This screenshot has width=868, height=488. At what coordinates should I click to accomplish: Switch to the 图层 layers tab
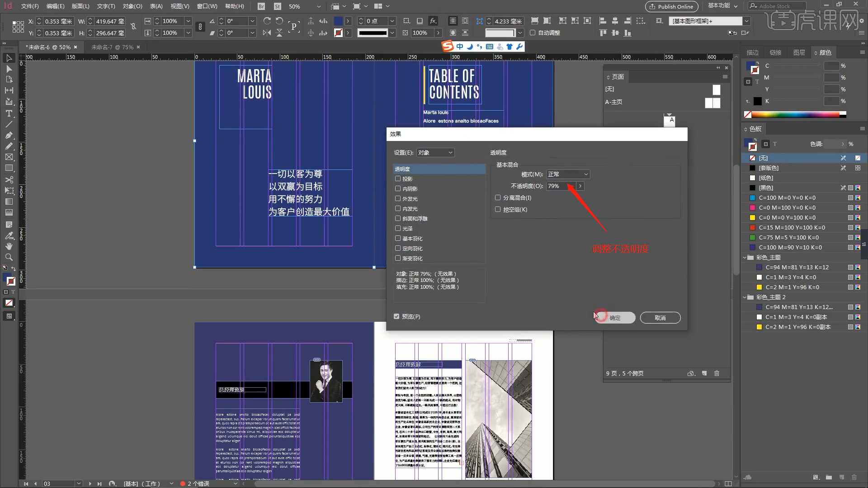[x=799, y=52]
